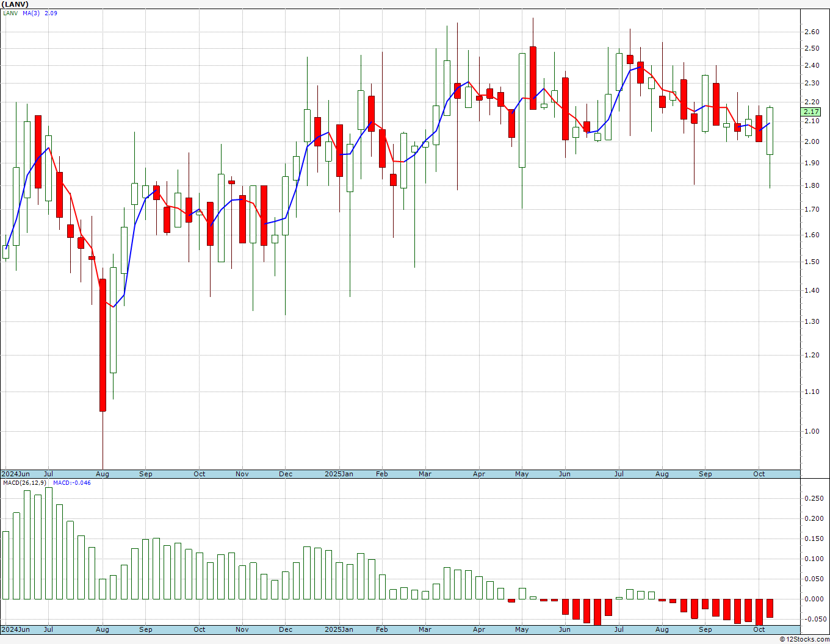Viewport: 830px width, 644px height.
Task: Click Nov on the price chart time axis
Action: [242, 474]
